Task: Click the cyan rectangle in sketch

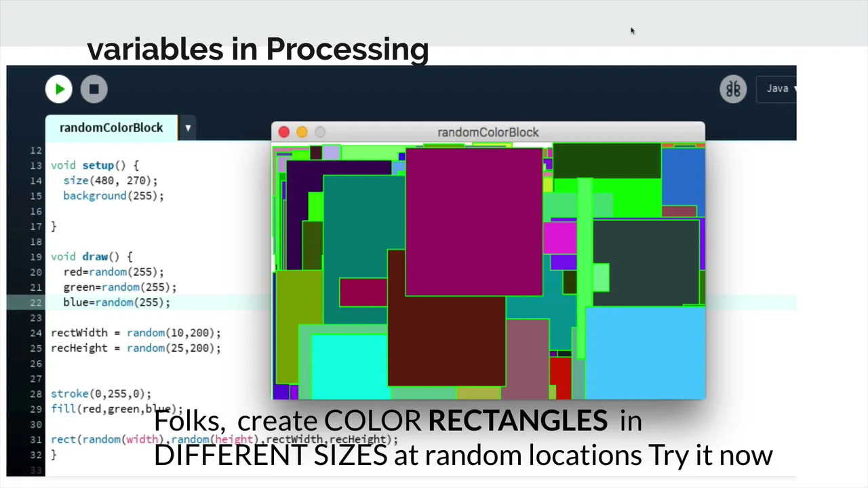Action: 349,367
